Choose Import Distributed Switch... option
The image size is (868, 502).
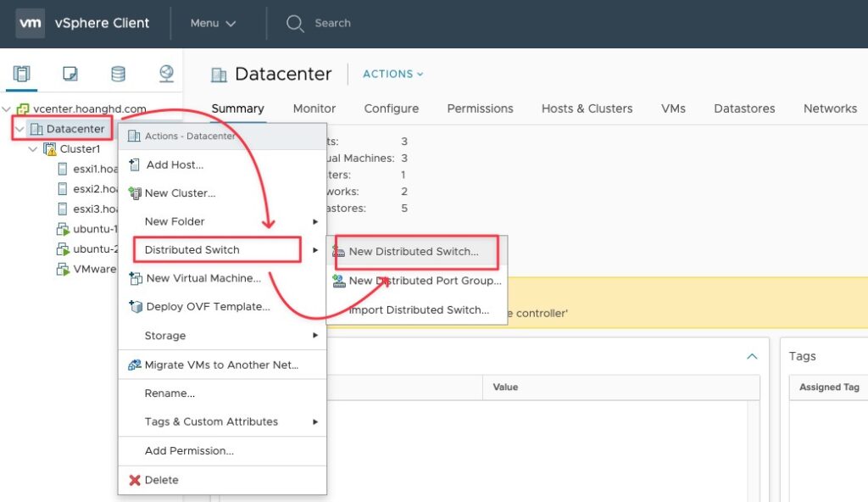417,310
